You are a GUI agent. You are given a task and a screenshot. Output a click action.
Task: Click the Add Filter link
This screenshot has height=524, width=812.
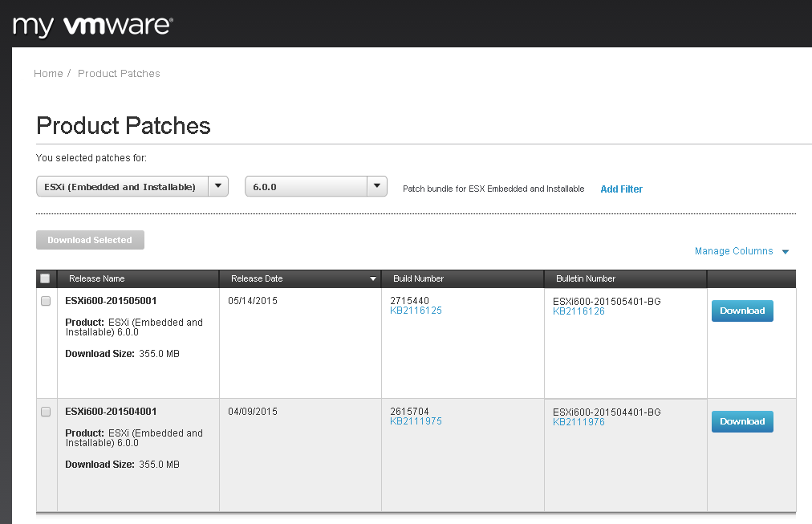(621, 189)
